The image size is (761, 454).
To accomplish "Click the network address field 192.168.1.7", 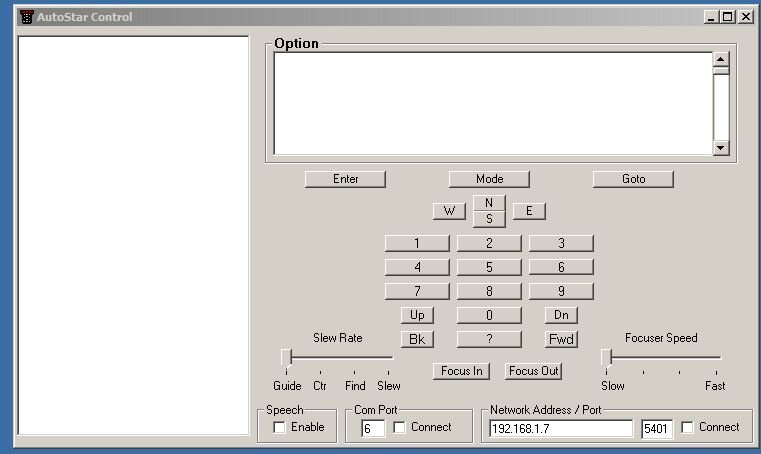I will (x=561, y=429).
